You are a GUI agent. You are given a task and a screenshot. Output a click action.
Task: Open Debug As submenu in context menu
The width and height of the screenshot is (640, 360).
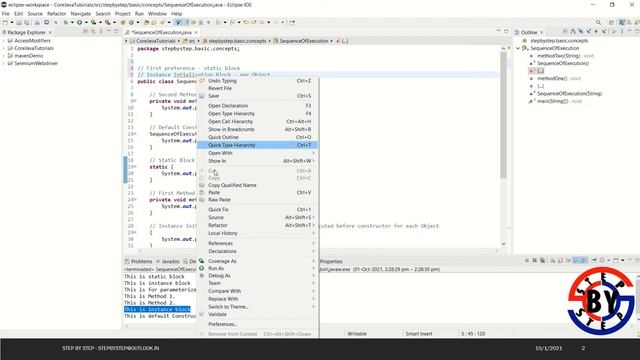(257, 276)
